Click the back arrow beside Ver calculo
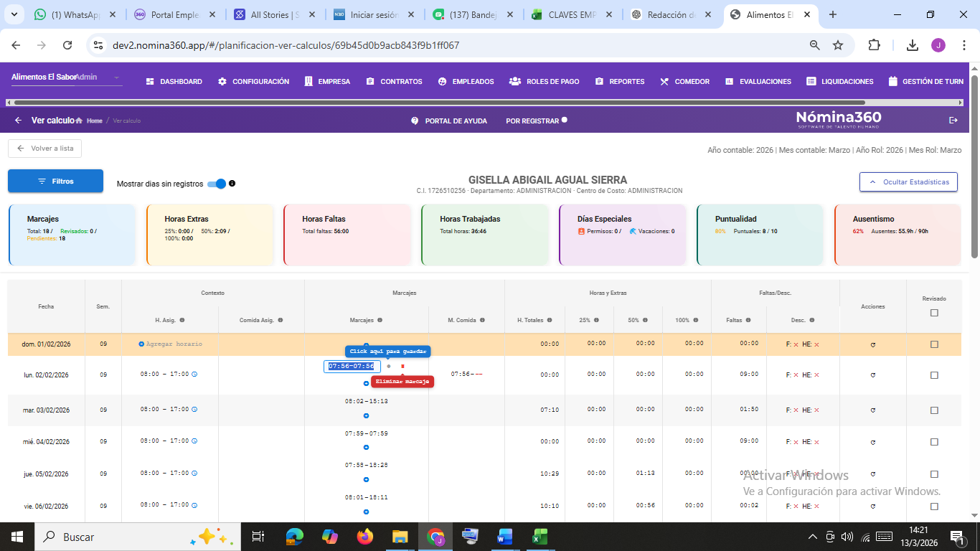Viewport: 980px width, 551px height. (19, 121)
